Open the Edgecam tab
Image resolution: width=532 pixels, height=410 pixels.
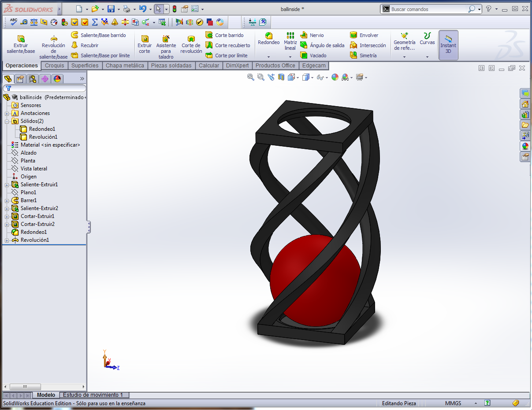[314, 66]
